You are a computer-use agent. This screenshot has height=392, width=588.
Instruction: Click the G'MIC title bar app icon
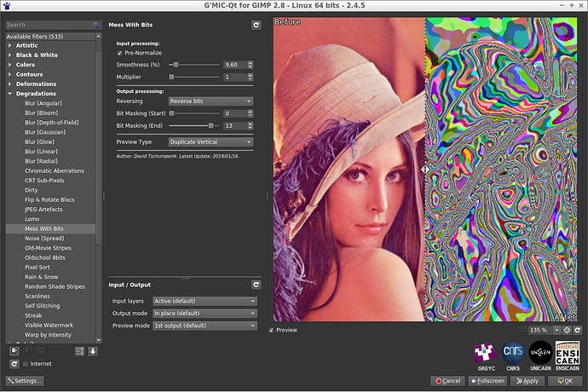[7, 6]
